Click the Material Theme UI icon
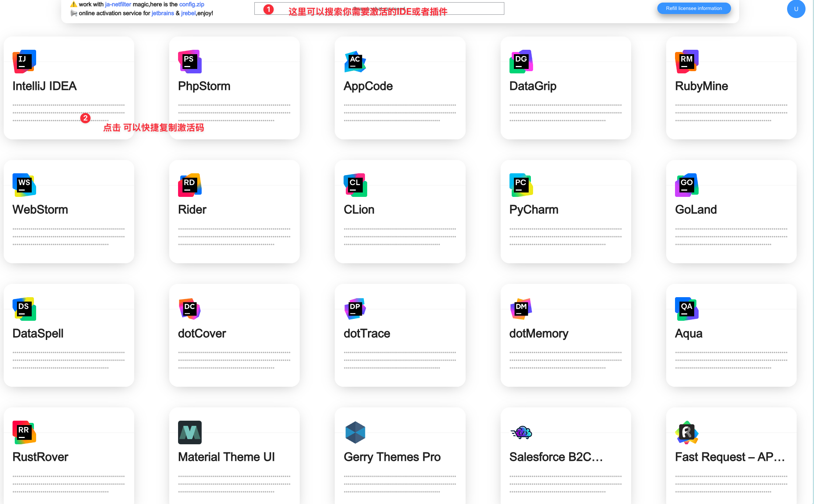This screenshot has width=814, height=504. (x=189, y=432)
